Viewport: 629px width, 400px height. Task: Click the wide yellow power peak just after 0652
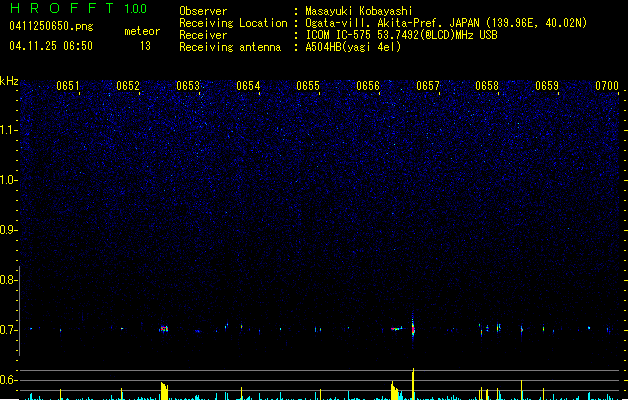click(x=164, y=391)
